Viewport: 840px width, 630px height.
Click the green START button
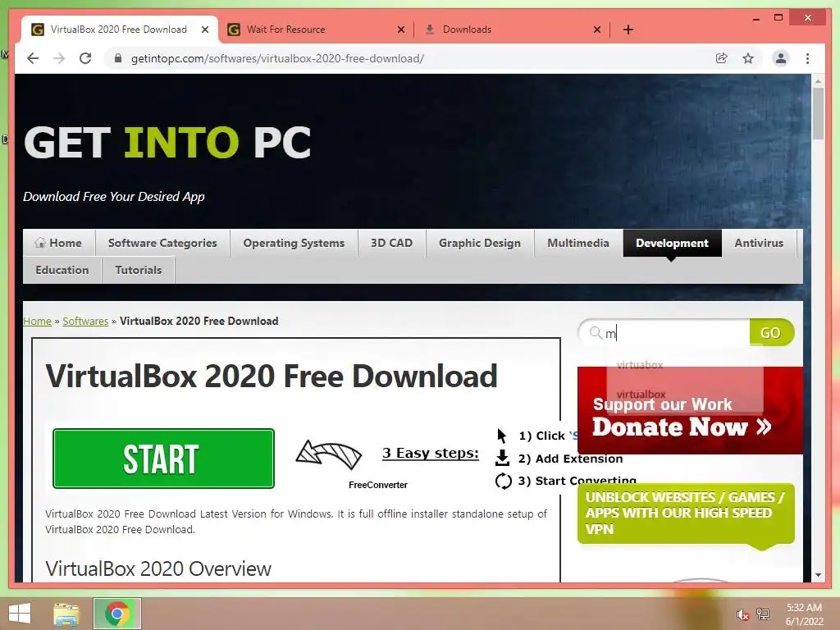pyautogui.click(x=163, y=459)
